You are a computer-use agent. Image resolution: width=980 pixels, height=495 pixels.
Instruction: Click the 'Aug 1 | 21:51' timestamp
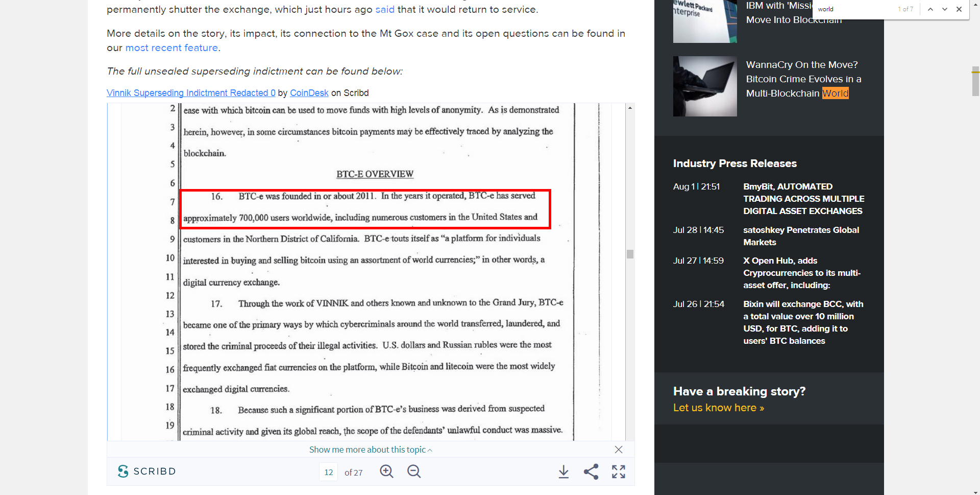(x=696, y=186)
